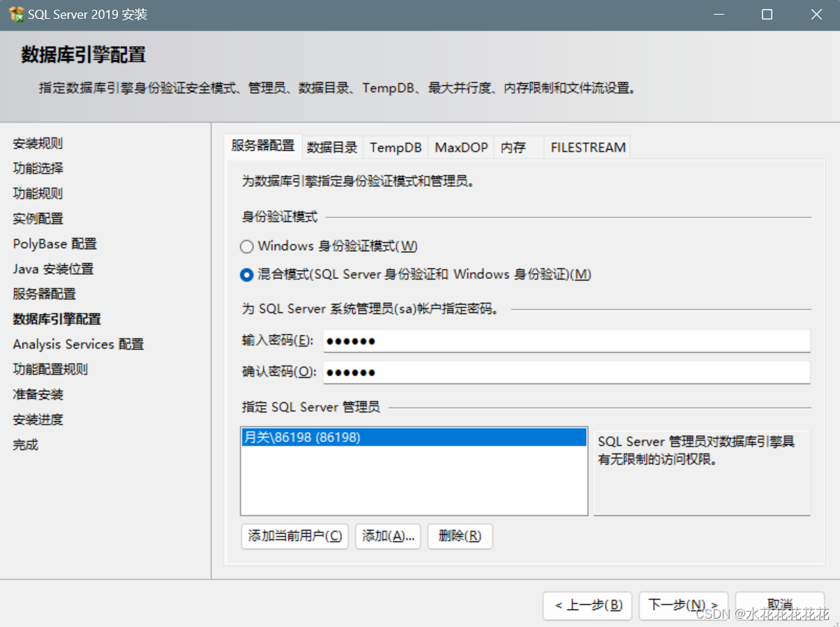This screenshot has height=627, width=840.
Task: Close the SQL Server 2019 setup window
Action: click(x=816, y=15)
